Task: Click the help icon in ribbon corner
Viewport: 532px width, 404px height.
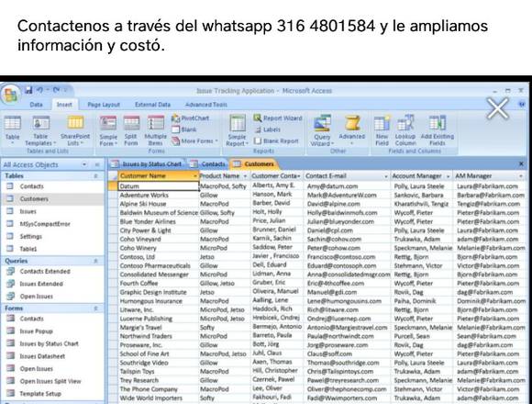Action: point(522,105)
